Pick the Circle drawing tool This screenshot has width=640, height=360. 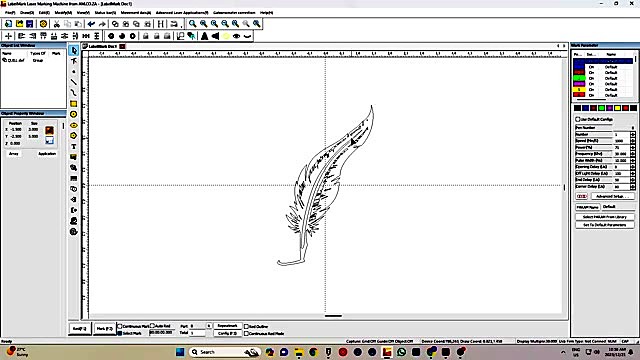click(x=73, y=114)
